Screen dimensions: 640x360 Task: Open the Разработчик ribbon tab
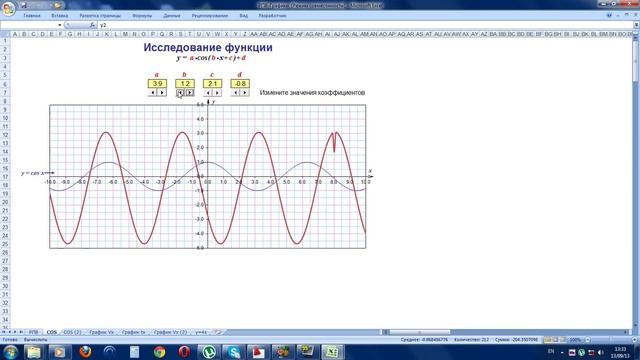(272, 16)
